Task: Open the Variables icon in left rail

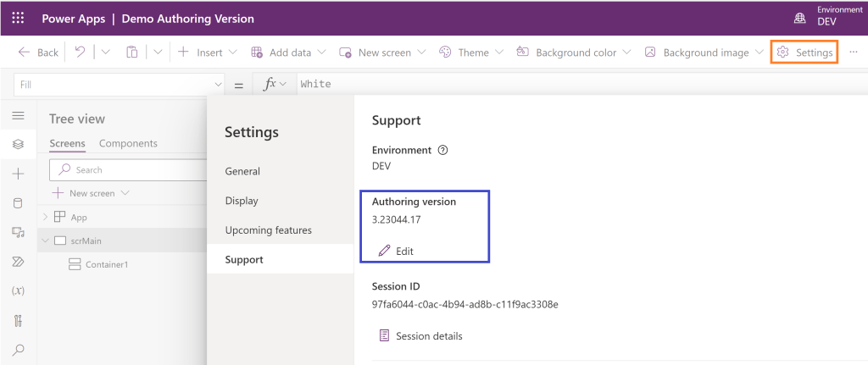Action: pos(18,290)
